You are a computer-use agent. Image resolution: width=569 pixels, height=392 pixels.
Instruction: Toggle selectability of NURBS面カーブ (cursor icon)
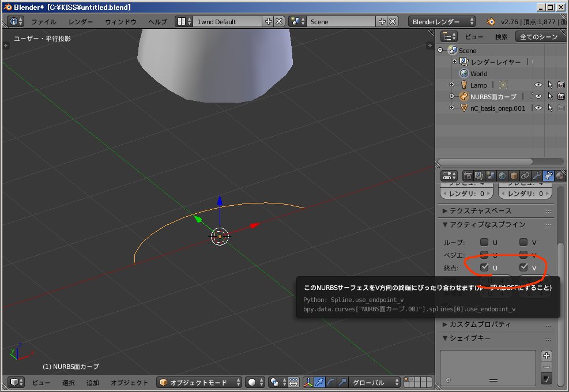550,96
